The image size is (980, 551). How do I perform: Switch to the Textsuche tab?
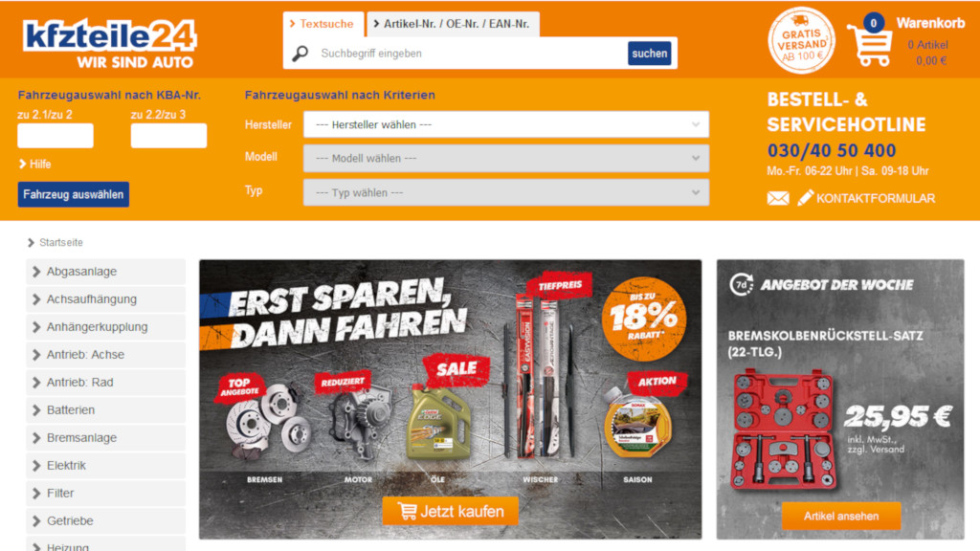pyautogui.click(x=323, y=24)
